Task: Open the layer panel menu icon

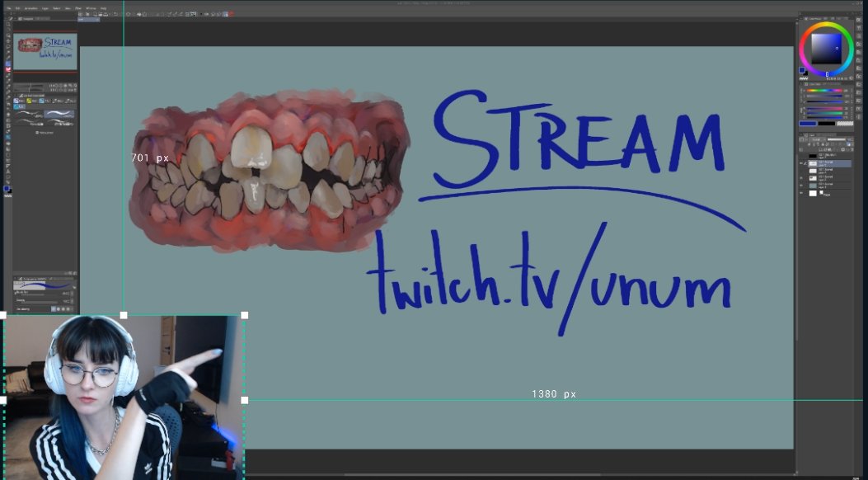Action: coord(800,135)
